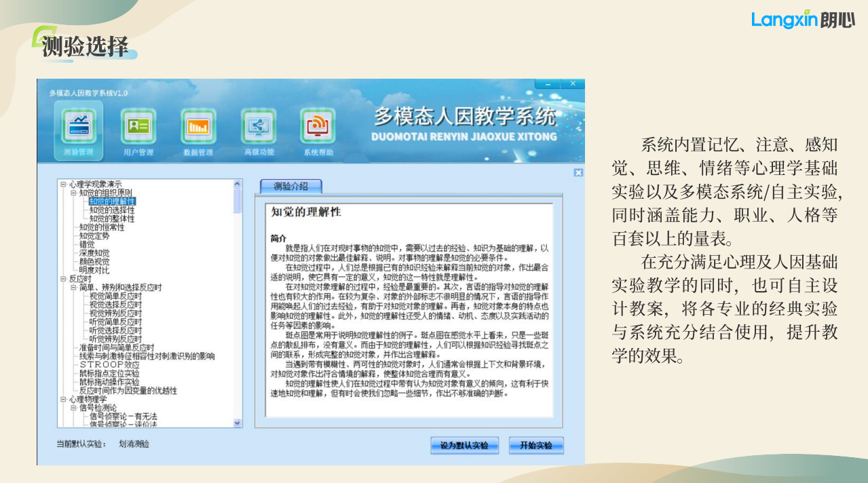The height and width of the screenshot is (483, 868).
Task: Switch to the 测验介绍 tab
Action: (290, 186)
